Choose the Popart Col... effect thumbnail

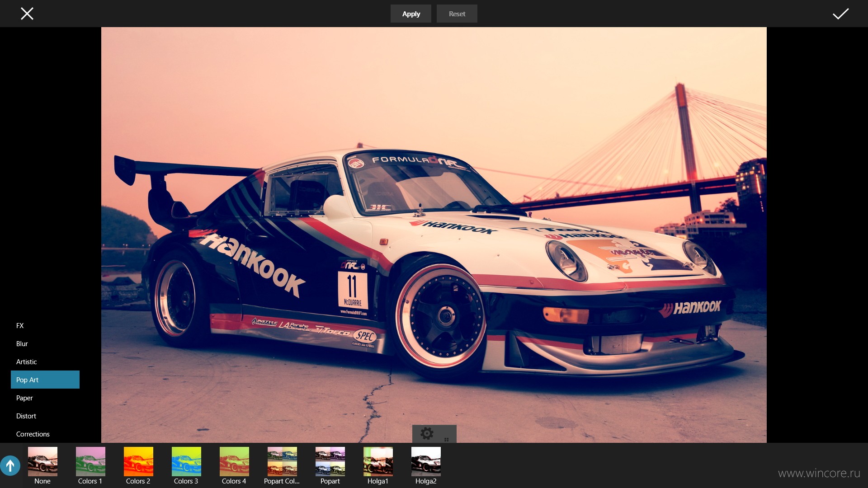282,461
